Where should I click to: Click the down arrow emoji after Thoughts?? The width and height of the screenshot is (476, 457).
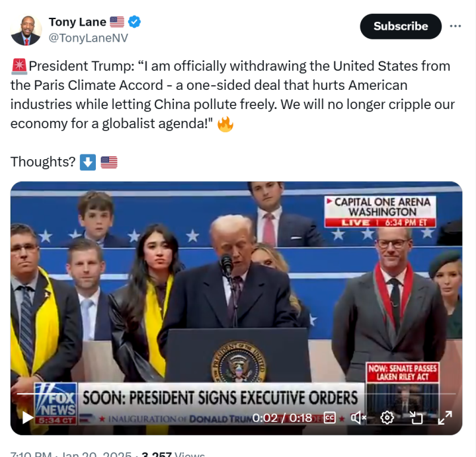[x=88, y=162]
